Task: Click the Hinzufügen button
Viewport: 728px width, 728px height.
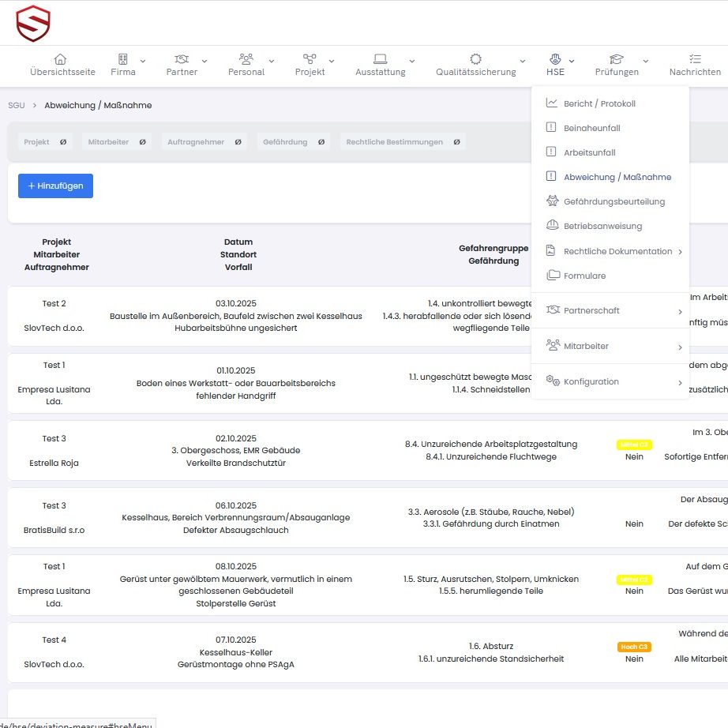Action: [x=55, y=186]
